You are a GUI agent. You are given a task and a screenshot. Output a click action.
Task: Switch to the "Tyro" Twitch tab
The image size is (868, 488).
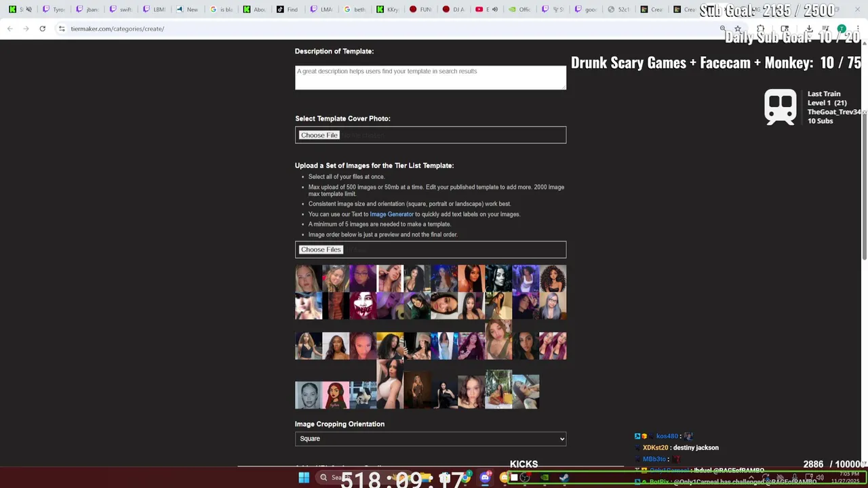click(54, 9)
